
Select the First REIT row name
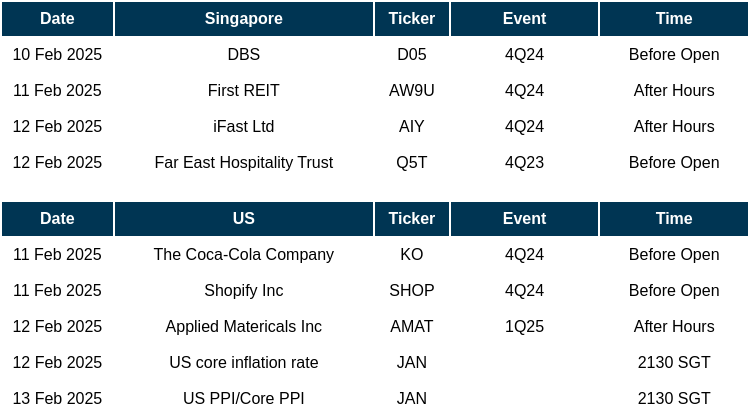tap(243, 91)
